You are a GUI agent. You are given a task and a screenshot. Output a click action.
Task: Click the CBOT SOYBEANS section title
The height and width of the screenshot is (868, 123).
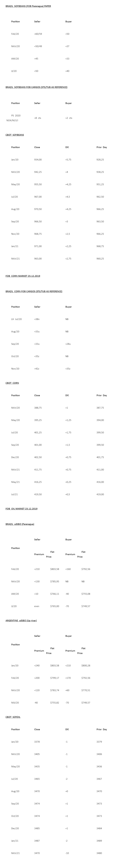point(14,135)
